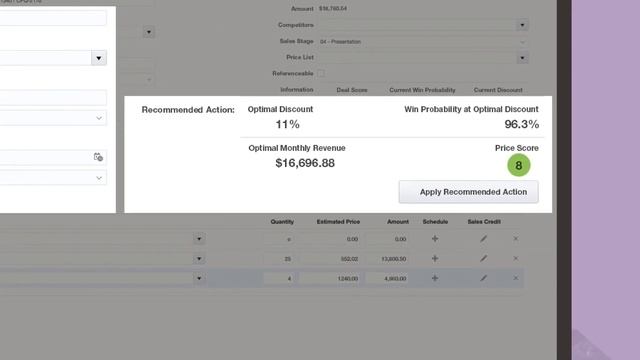Delete the 13,800.50 line item
The image size is (640, 360).
click(516, 258)
